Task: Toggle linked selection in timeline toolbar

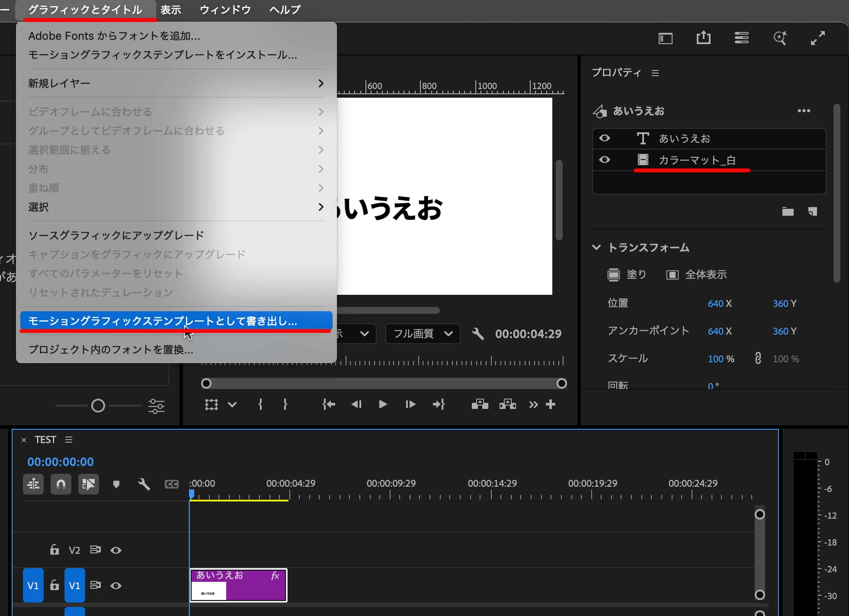Action: click(88, 484)
